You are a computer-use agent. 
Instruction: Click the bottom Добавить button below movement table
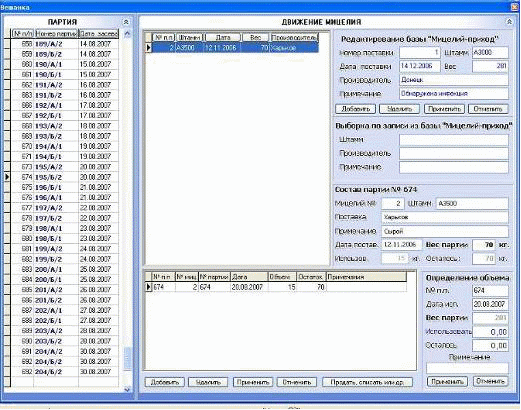164,382
